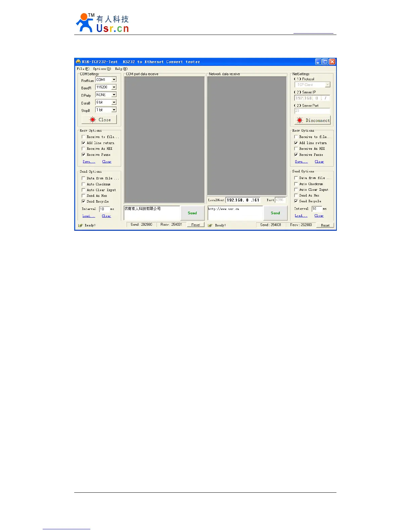The height and width of the screenshot is (532, 411).
Task: Enable network-side Send As Hex checkbox
Action: click(296, 195)
